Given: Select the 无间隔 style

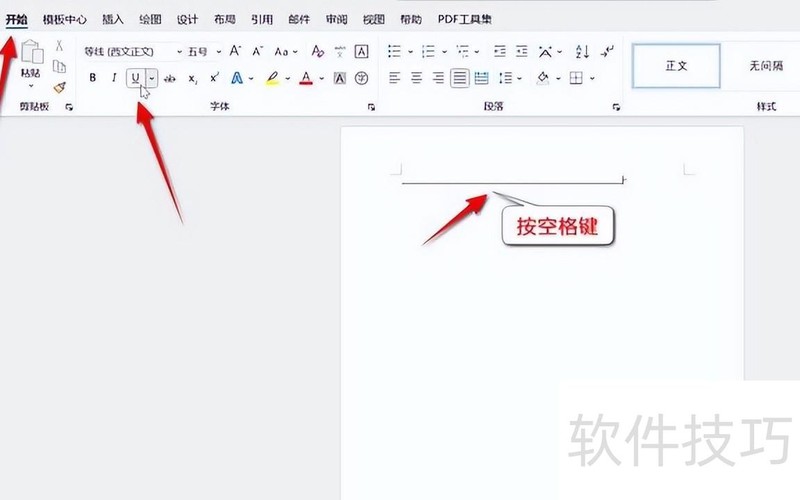Looking at the screenshot, I should coord(765,66).
